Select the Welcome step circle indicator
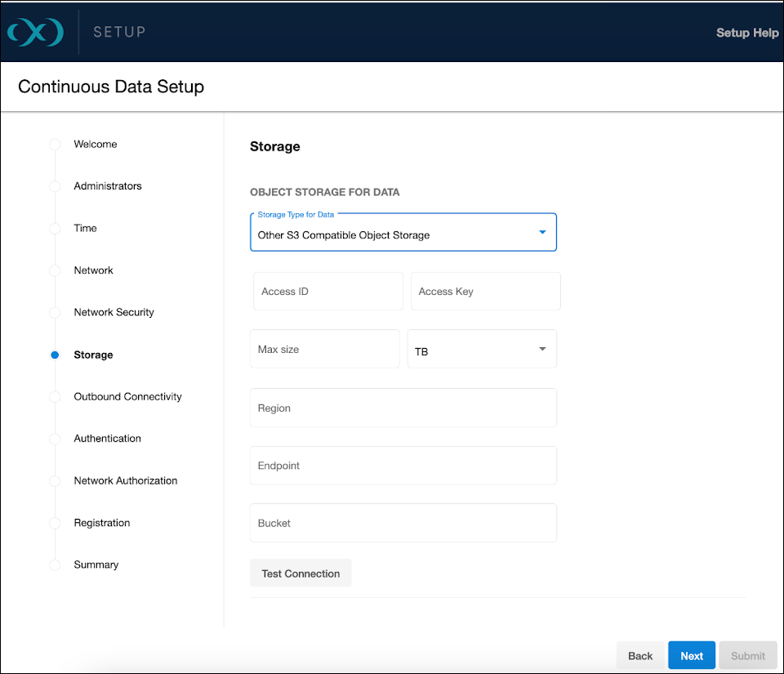The image size is (784, 674). 54,144
